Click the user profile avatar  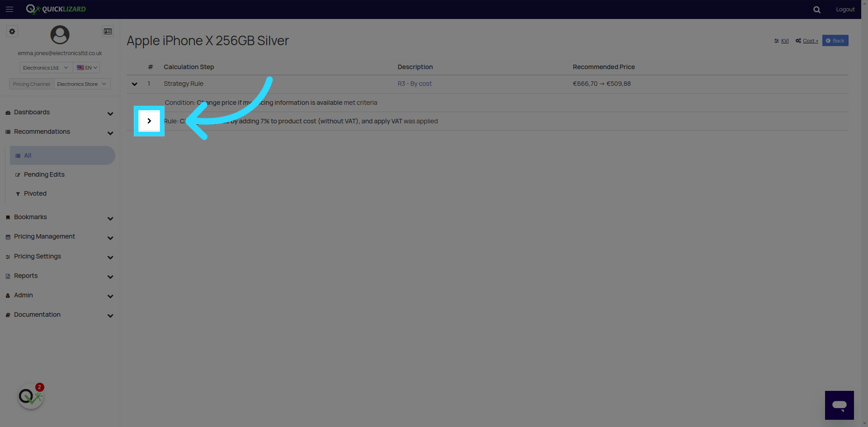pyautogui.click(x=60, y=35)
